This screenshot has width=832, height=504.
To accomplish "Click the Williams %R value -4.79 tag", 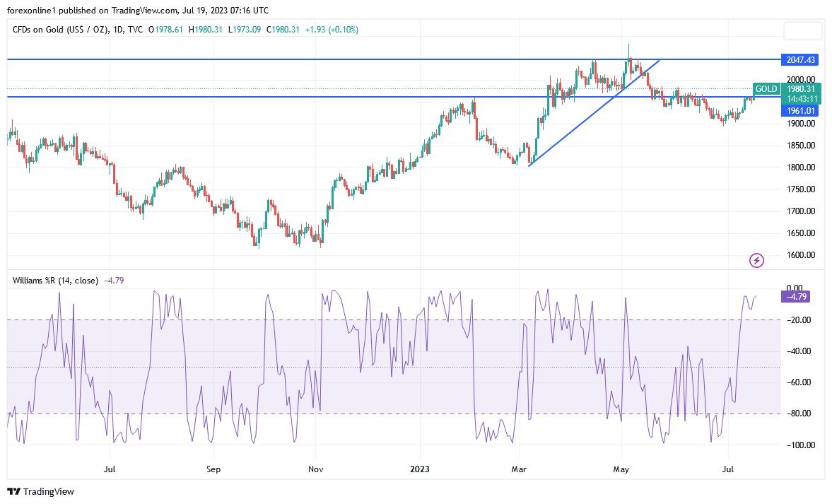I will click(x=796, y=297).
